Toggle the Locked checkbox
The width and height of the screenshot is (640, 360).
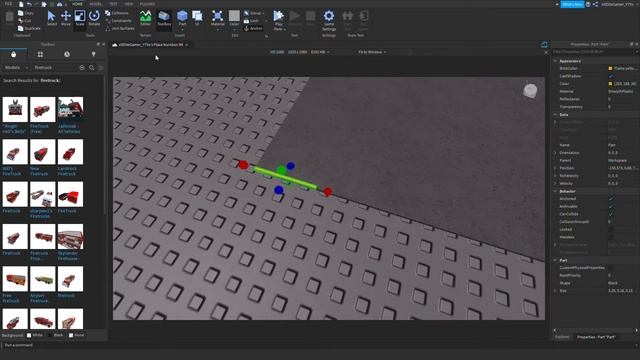[611, 229]
